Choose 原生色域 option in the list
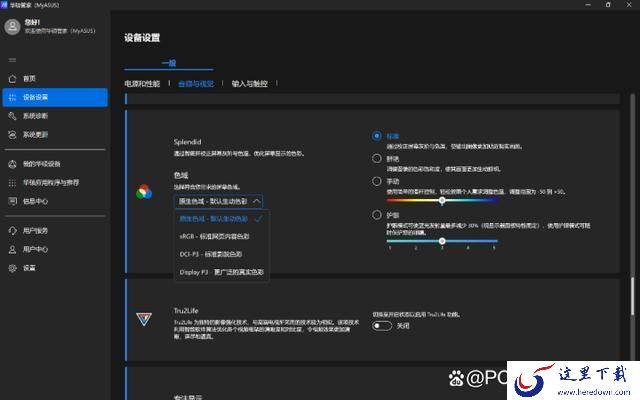Viewport: 640px width, 400px height. 222,219
